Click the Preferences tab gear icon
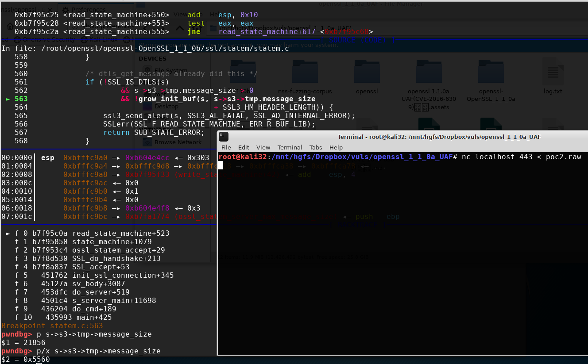 (x=66, y=9)
